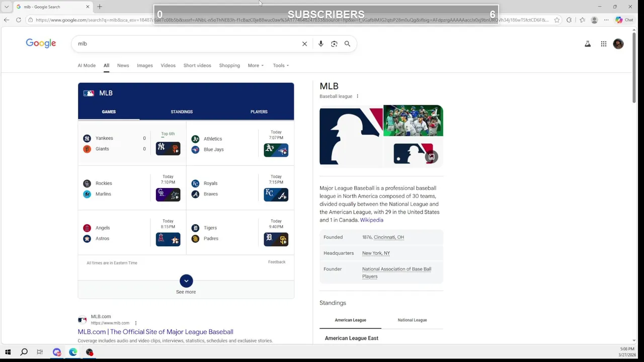644x362 pixels.
Task: Select the GAMES tab
Action: tap(109, 112)
